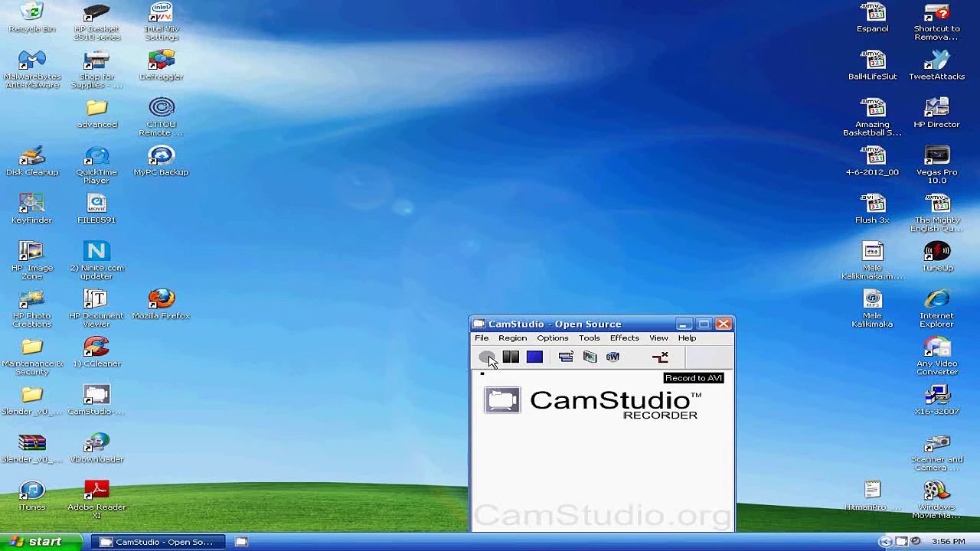Select the advanced folder on desktop

tap(96, 113)
